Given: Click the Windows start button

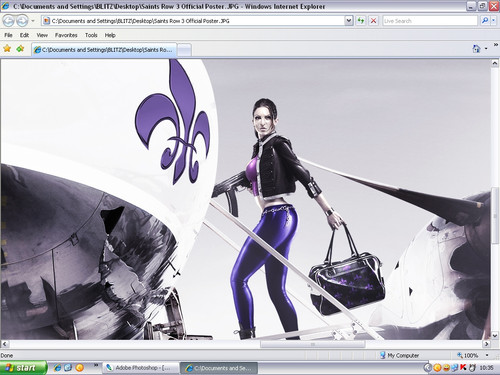Looking at the screenshot, I should (x=23, y=368).
